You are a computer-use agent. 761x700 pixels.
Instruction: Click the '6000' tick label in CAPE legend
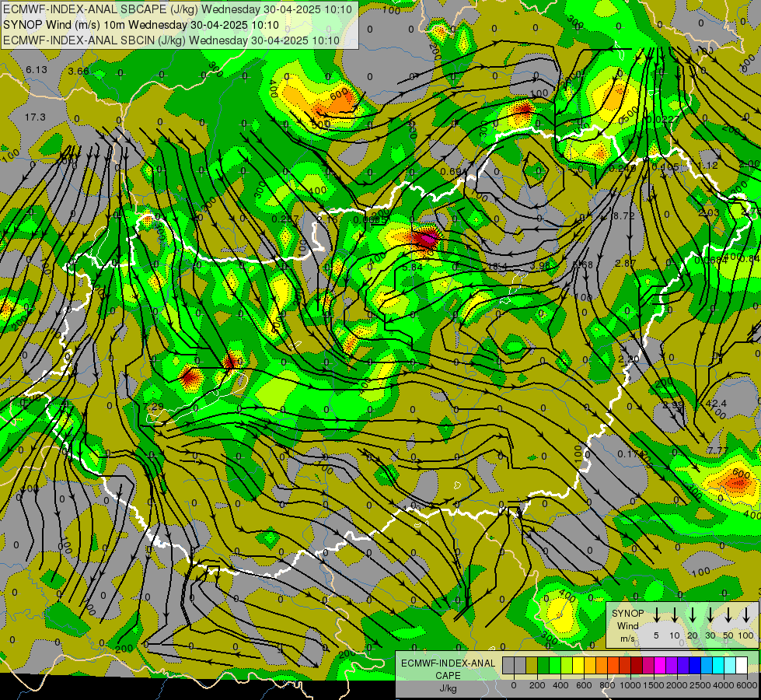[747, 685]
